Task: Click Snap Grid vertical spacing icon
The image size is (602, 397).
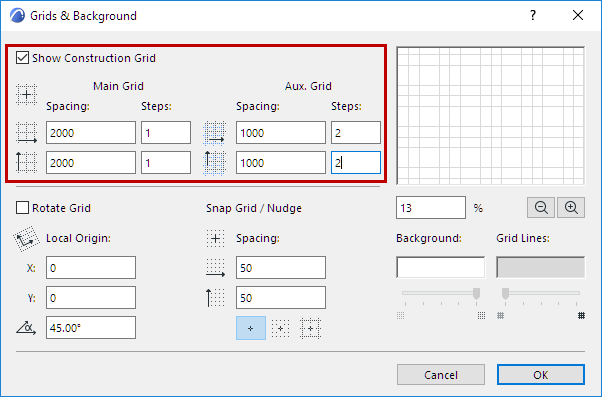Action: pyautogui.click(x=215, y=298)
